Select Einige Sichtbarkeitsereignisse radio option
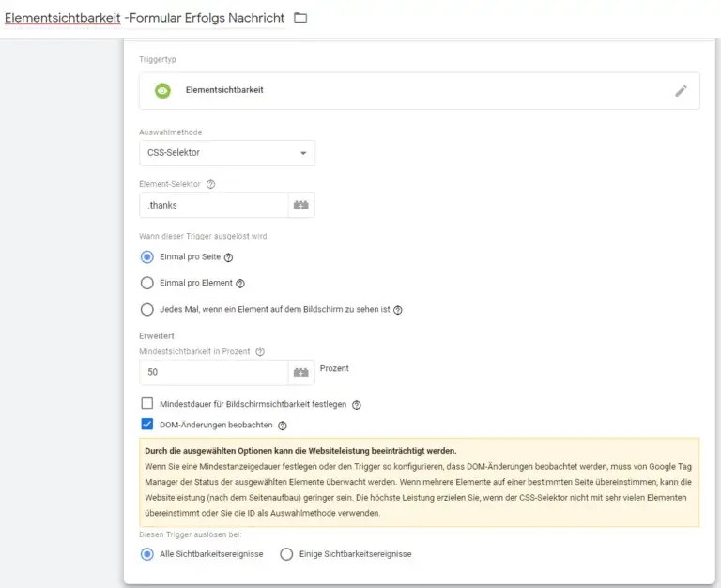The width and height of the screenshot is (721, 588). [x=287, y=554]
